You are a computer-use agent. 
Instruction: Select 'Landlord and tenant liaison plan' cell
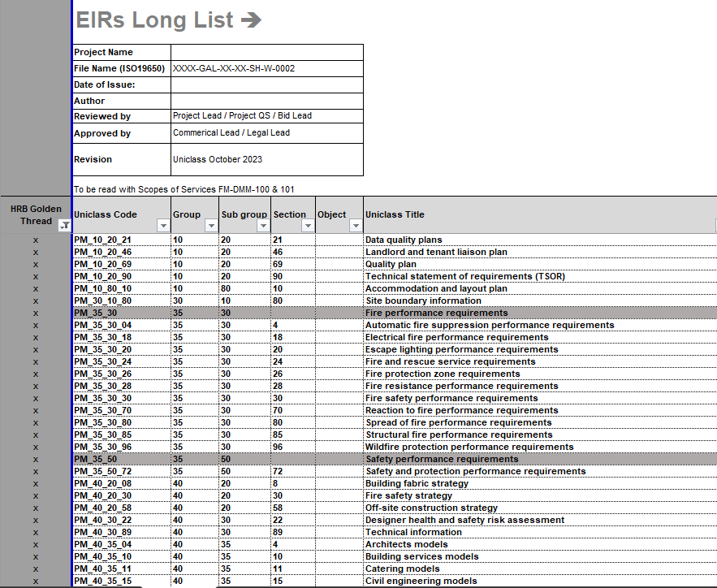click(540, 252)
